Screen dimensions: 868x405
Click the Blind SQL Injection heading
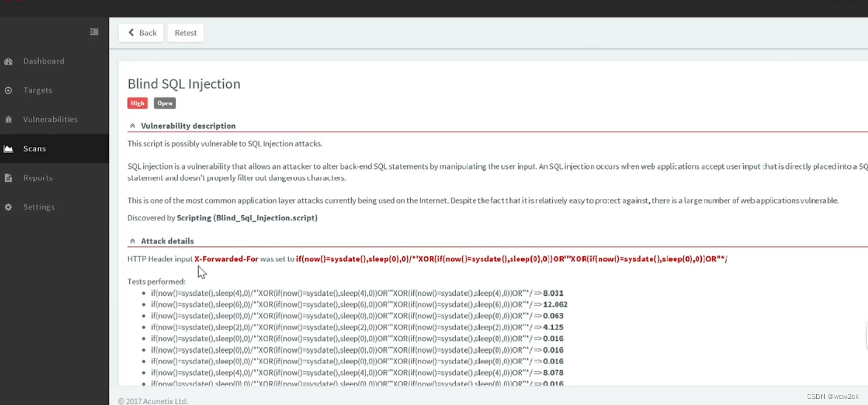(184, 84)
